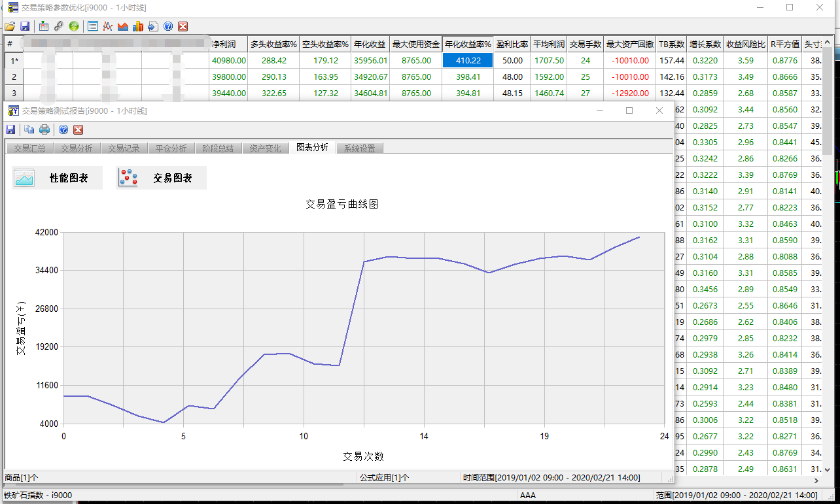
Task: Select the 资产变化 tab
Action: [265, 148]
